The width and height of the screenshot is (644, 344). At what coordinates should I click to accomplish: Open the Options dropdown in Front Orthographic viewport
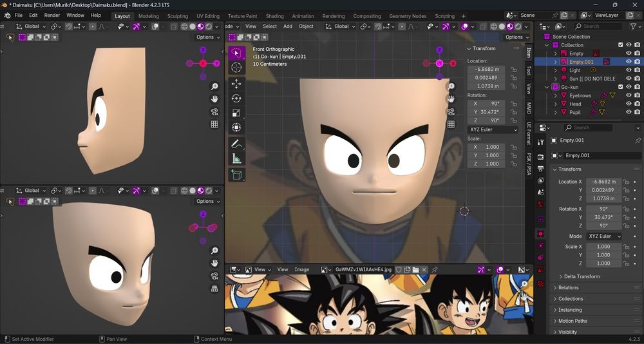coord(516,37)
